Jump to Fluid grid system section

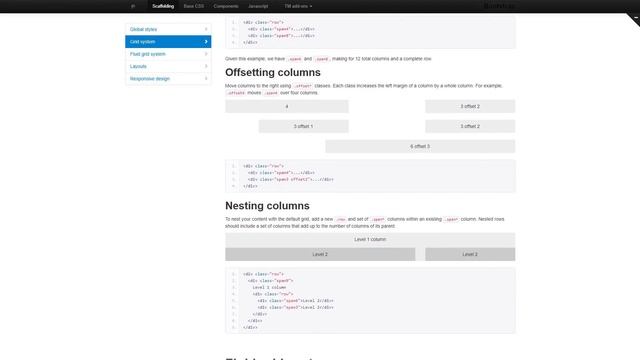(x=168, y=54)
